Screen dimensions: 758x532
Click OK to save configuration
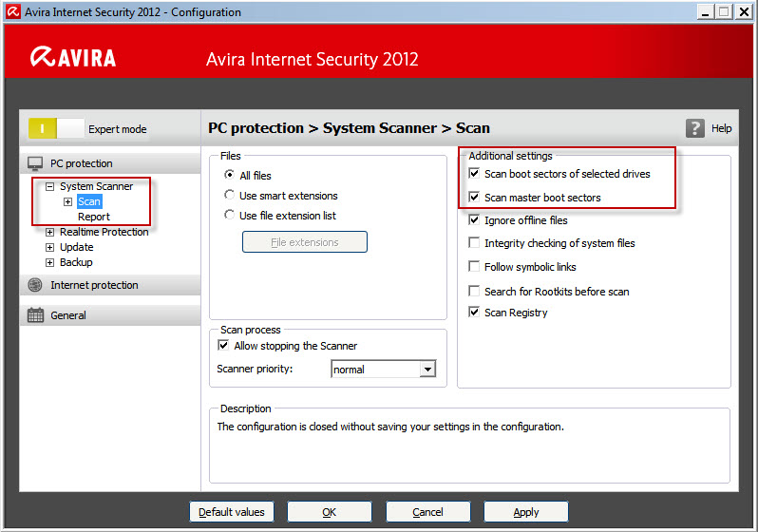[330, 512]
